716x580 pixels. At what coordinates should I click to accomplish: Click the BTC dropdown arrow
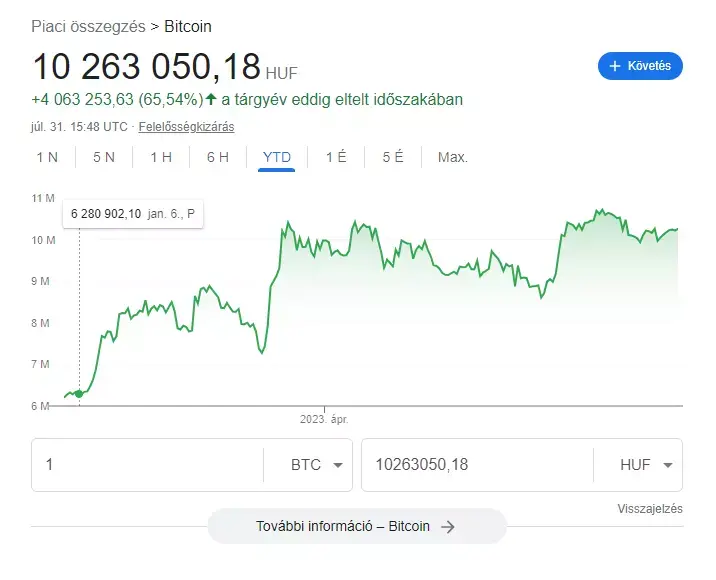338,465
